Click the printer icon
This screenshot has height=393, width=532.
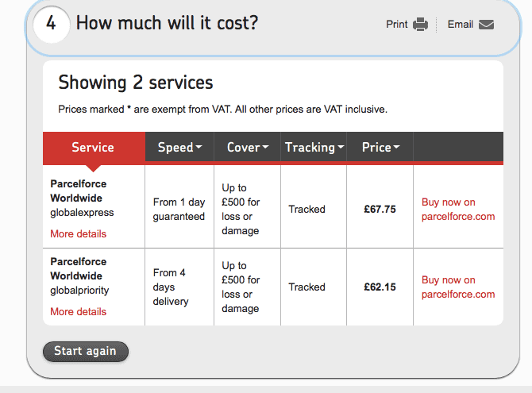(421, 24)
